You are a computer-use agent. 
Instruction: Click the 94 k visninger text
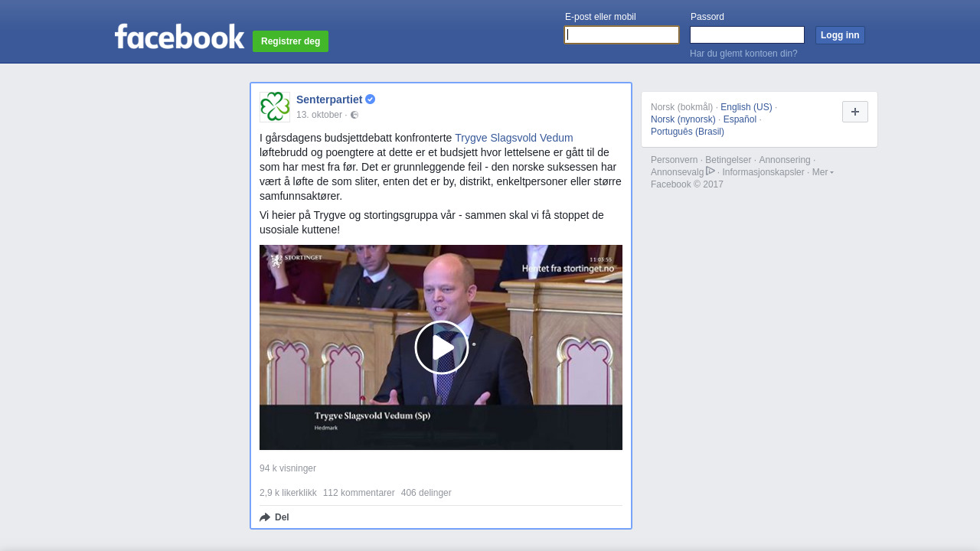pos(288,468)
